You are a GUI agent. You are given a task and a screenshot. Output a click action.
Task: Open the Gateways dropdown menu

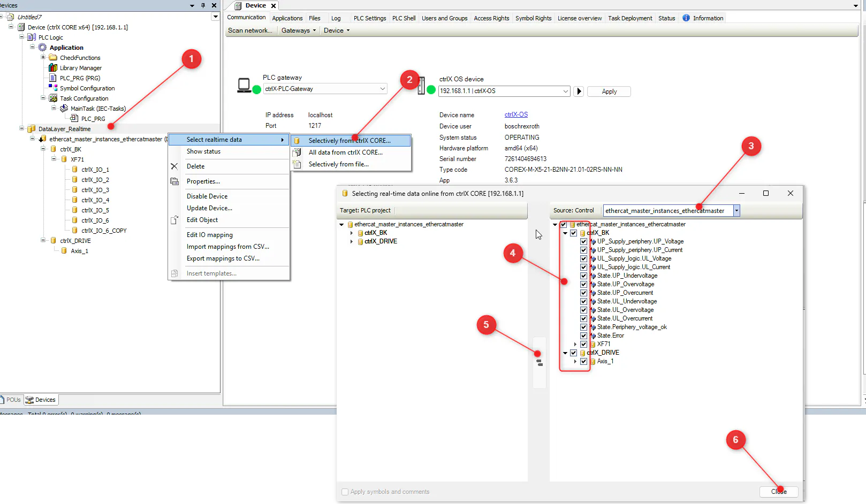(x=298, y=30)
